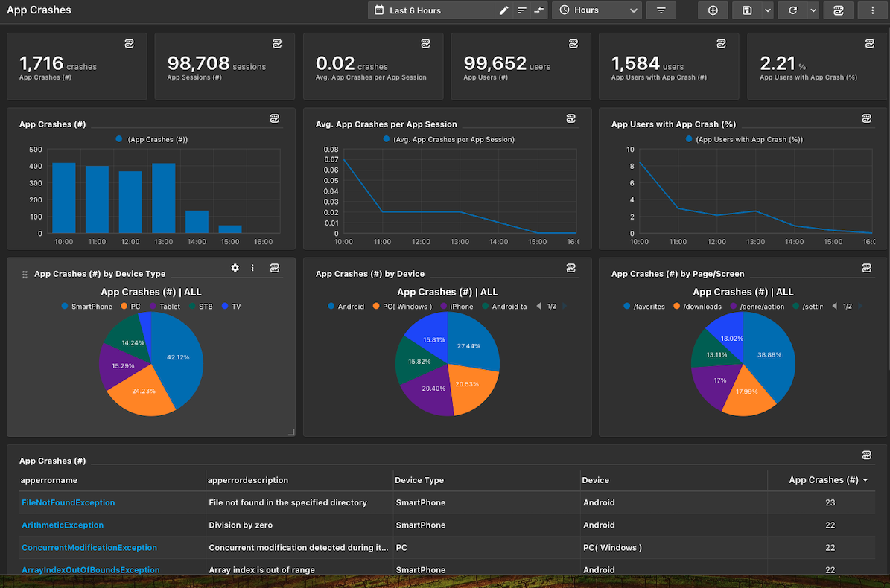Click the filter icon in the toolbar
This screenshot has width=890, height=588.
pyautogui.click(x=661, y=10)
